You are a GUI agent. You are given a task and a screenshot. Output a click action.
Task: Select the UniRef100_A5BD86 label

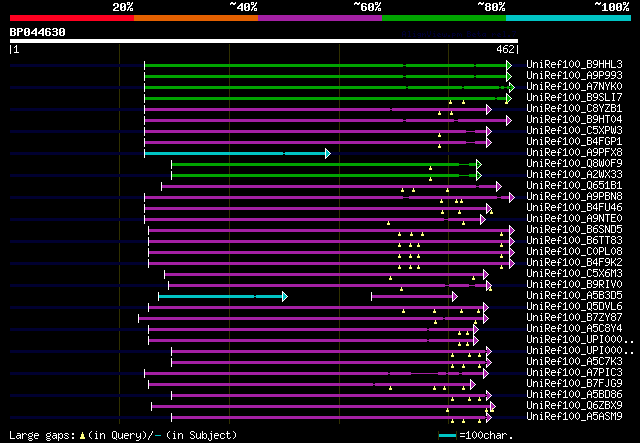[574, 395]
